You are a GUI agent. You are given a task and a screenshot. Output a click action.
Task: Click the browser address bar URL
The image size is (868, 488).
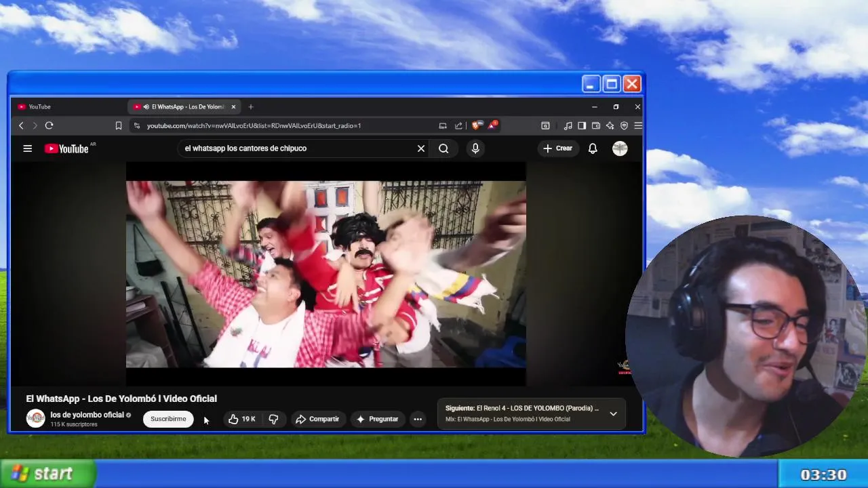tap(254, 125)
